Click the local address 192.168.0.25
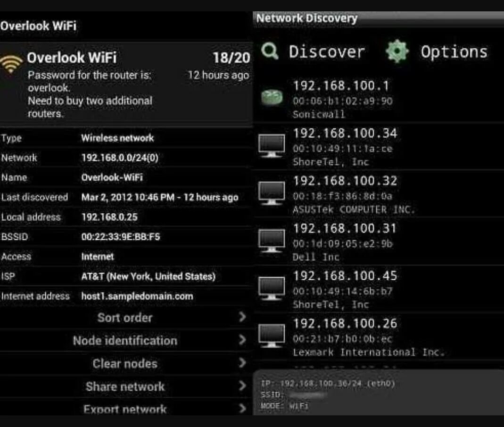This screenshot has width=504, height=427. coord(109,217)
